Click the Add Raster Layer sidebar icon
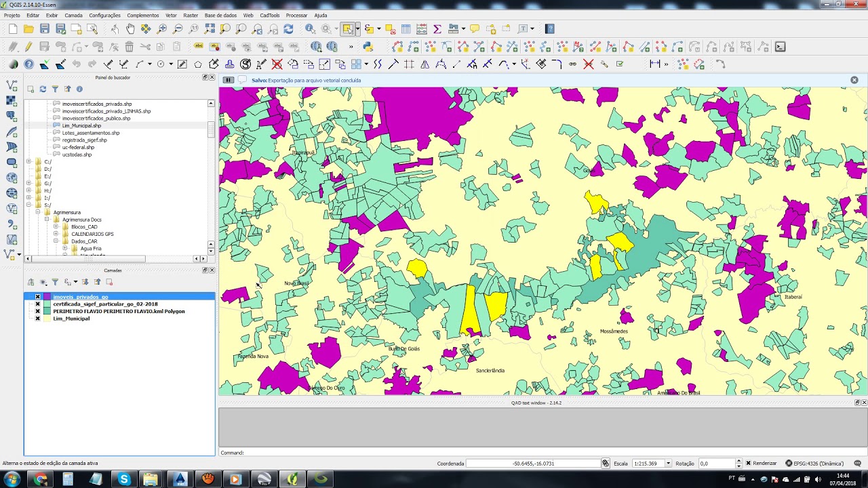 pyautogui.click(x=12, y=100)
